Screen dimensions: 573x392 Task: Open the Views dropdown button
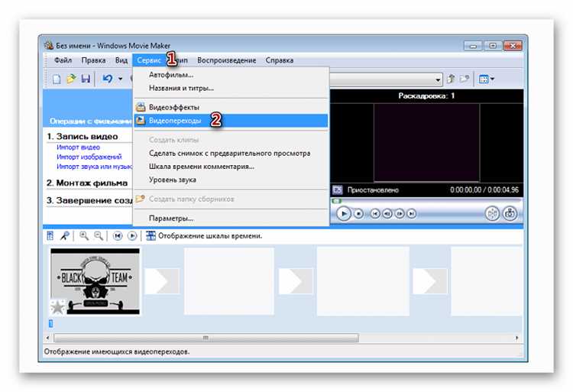[487, 79]
